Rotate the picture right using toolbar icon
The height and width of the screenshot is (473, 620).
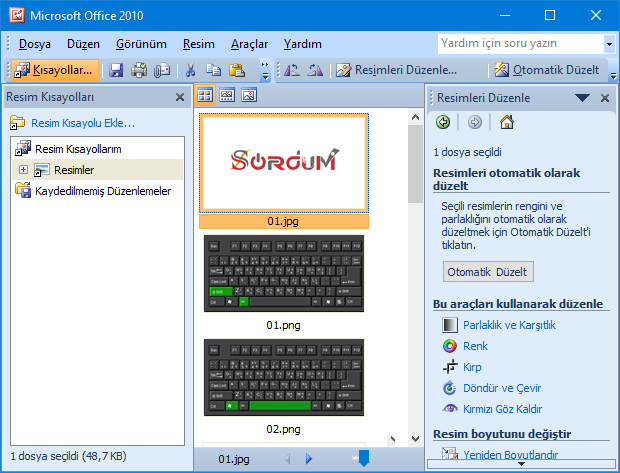(x=316, y=70)
